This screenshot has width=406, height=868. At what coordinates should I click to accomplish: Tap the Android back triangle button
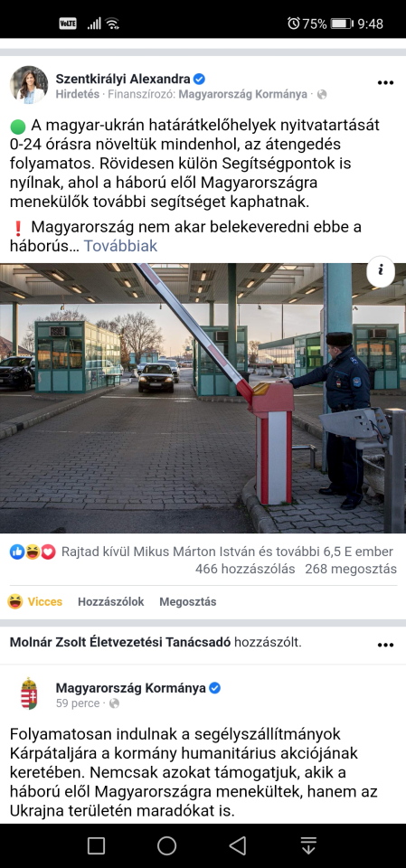point(238,845)
